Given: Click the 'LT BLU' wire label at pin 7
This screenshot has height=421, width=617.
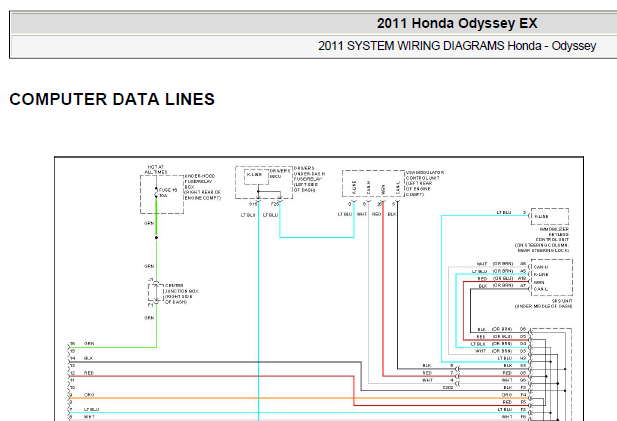Looking at the screenshot, I should (x=91, y=410).
